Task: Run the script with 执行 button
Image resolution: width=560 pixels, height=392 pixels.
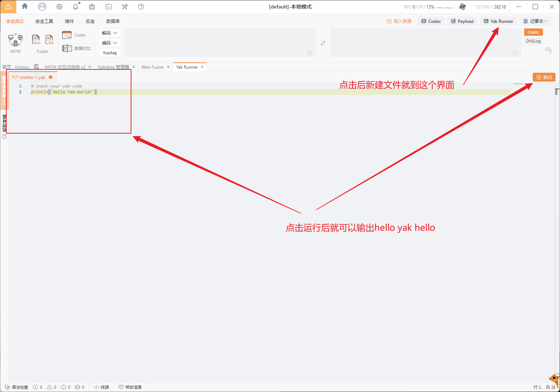Action: click(544, 77)
